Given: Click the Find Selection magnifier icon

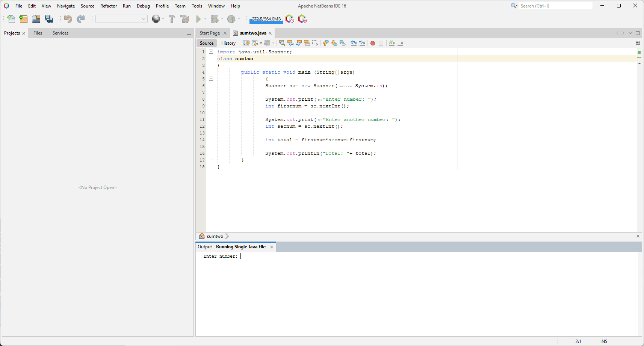Looking at the screenshot, I should coord(282,43).
